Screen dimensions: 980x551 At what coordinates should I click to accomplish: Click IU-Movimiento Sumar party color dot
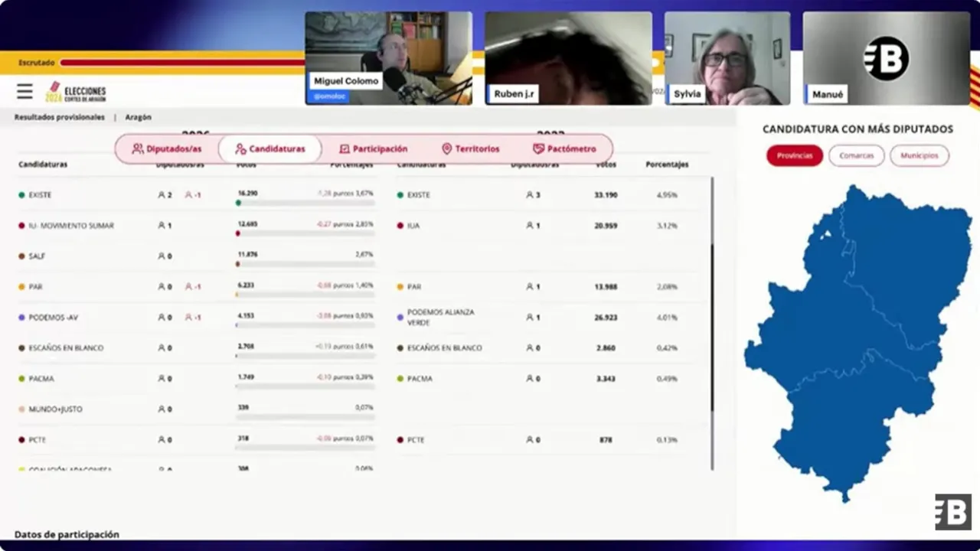click(21, 226)
